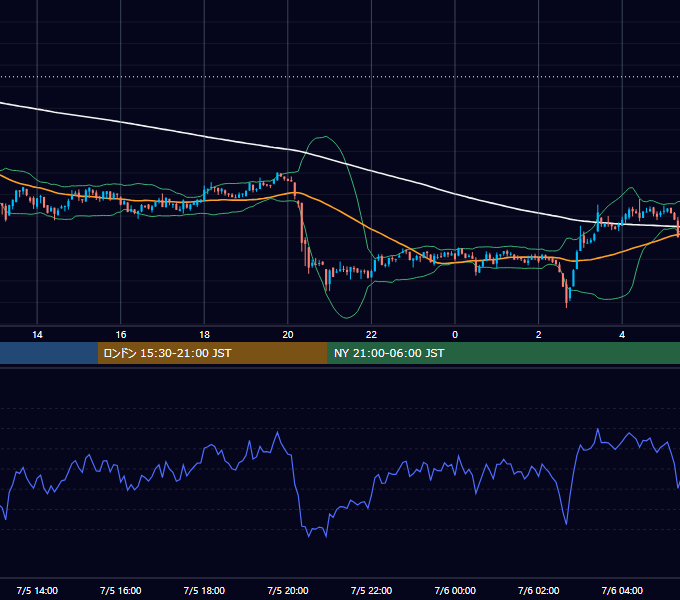Click the 7/5 14:00 time label

click(x=37, y=591)
